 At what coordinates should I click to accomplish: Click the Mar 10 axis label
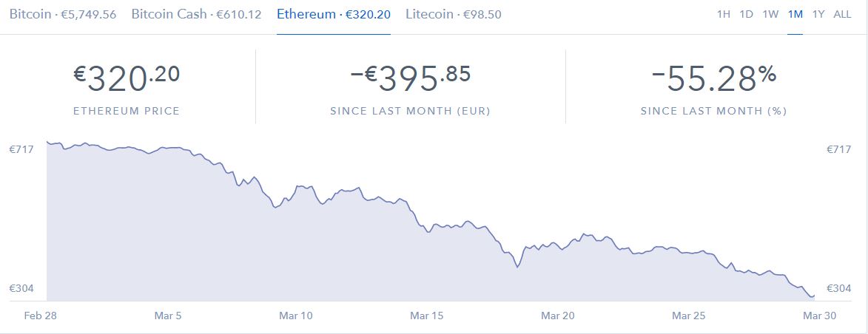[x=295, y=316]
